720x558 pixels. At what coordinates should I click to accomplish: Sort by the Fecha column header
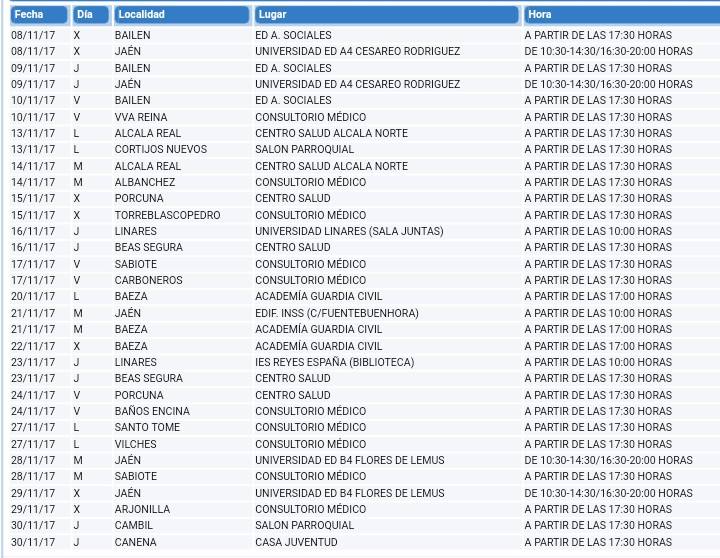coord(39,15)
